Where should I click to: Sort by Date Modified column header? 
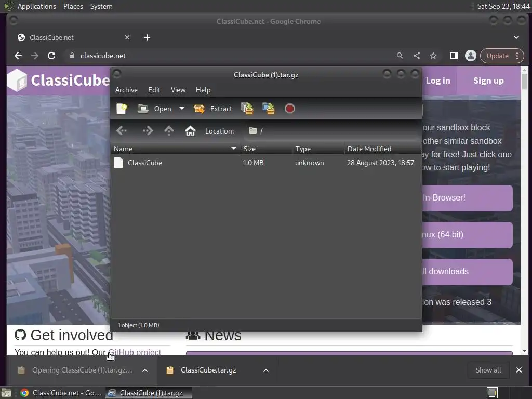(383, 149)
